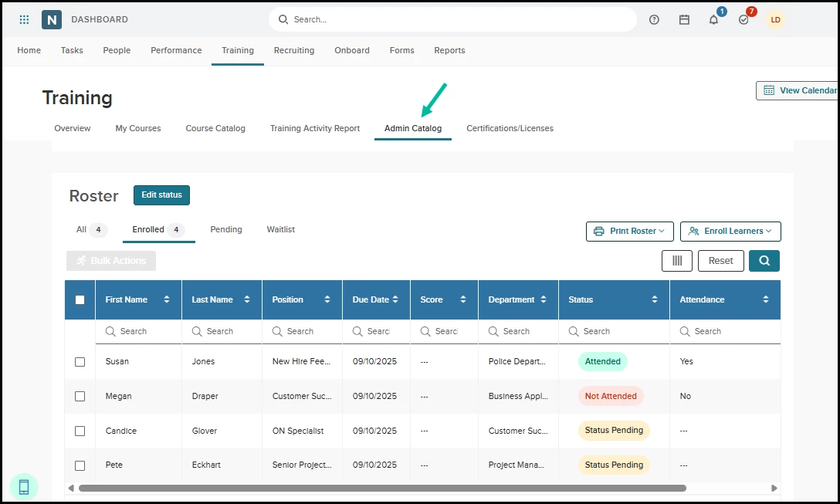Click Status Pending badge for Candice
Image resolution: width=840 pixels, height=504 pixels.
click(614, 431)
